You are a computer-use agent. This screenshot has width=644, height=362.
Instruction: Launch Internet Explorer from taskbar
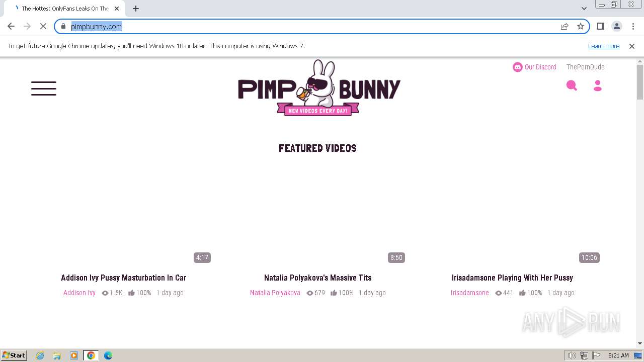coord(40,355)
